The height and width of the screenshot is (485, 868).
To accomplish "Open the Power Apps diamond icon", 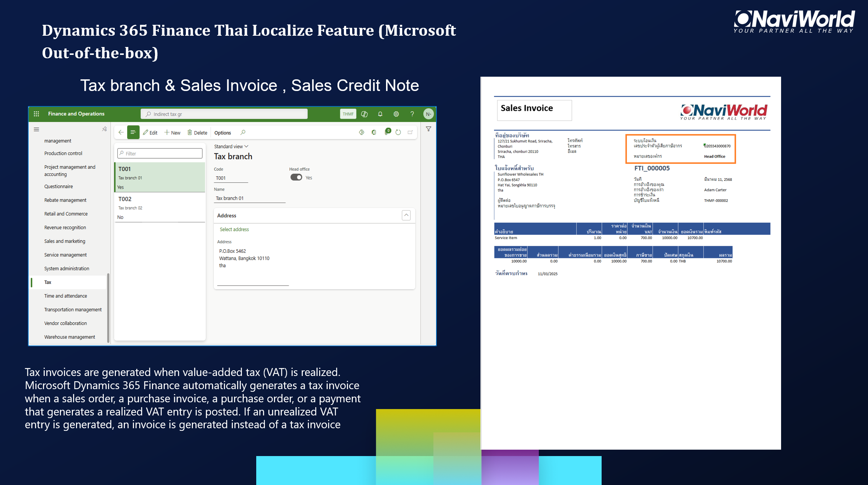I will click(362, 132).
